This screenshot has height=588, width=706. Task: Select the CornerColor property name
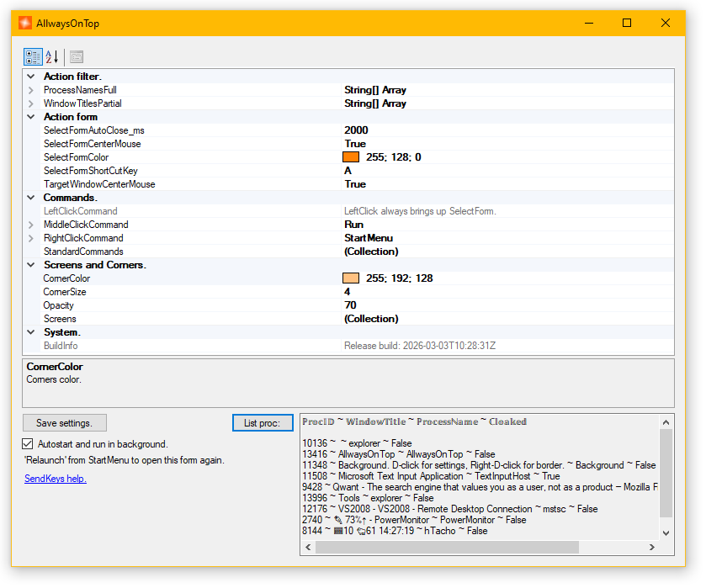[x=67, y=278]
